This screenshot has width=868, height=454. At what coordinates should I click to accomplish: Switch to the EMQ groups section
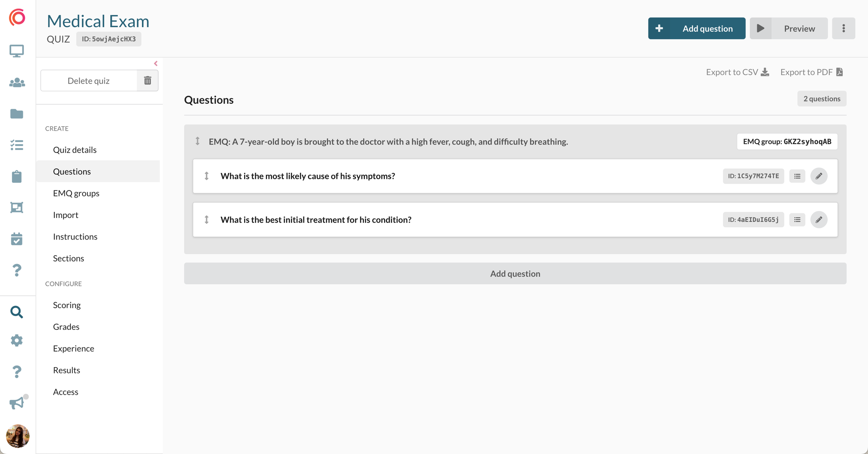click(76, 193)
